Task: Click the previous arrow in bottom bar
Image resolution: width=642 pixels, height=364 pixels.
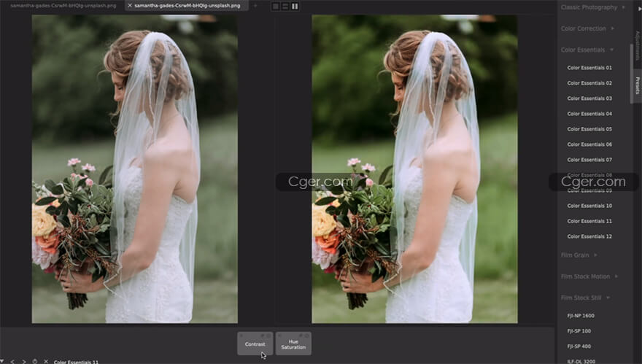Action: pyautogui.click(x=12, y=361)
